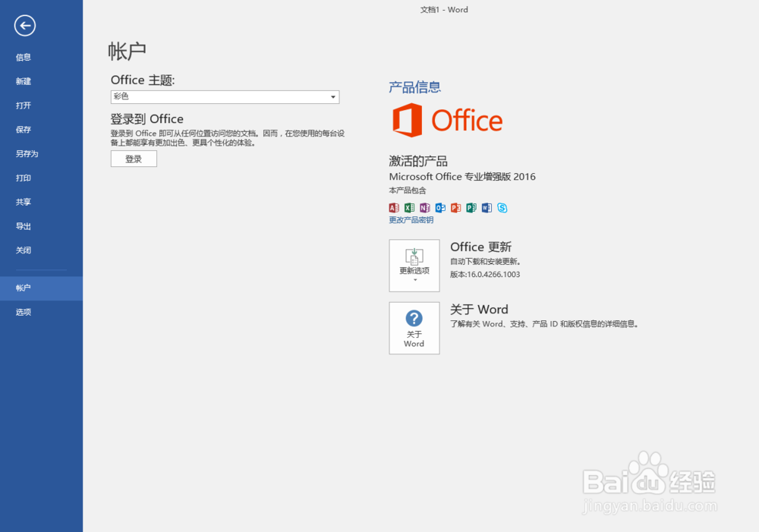This screenshot has height=532, width=759.
Task: Click the 更改产品密钥 link
Action: coord(411,219)
